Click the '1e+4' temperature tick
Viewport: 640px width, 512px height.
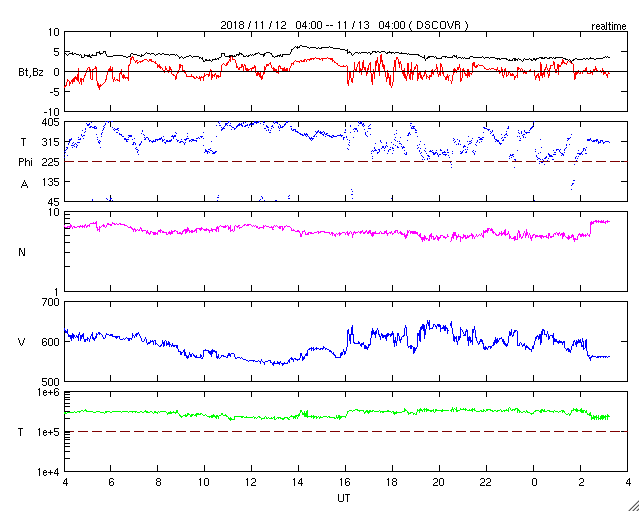tap(49, 472)
